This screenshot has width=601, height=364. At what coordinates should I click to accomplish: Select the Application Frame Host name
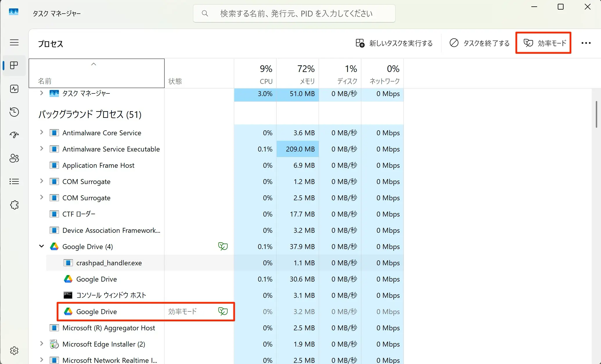(x=98, y=165)
